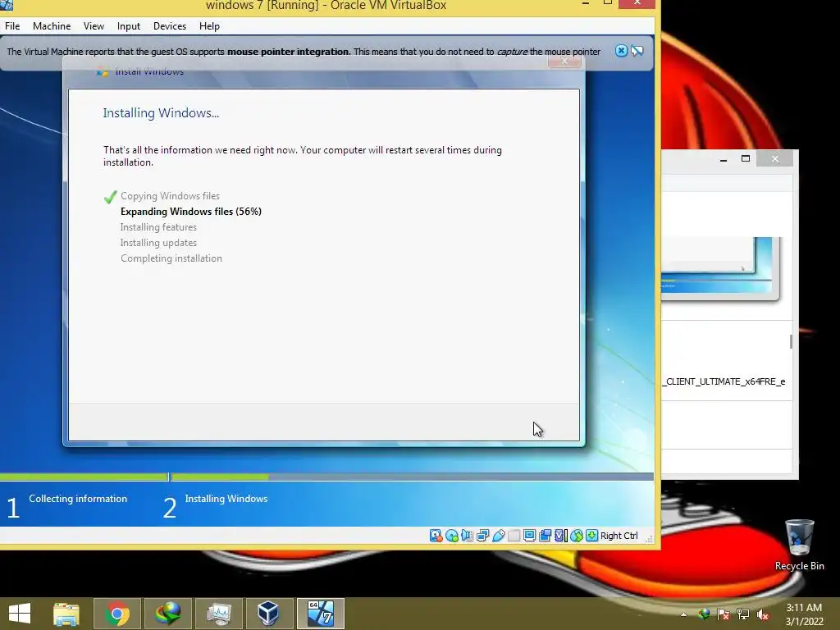Viewport: 840px width, 630px height.
Task: Close the Install Windows dialog
Action: pyautogui.click(x=564, y=61)
